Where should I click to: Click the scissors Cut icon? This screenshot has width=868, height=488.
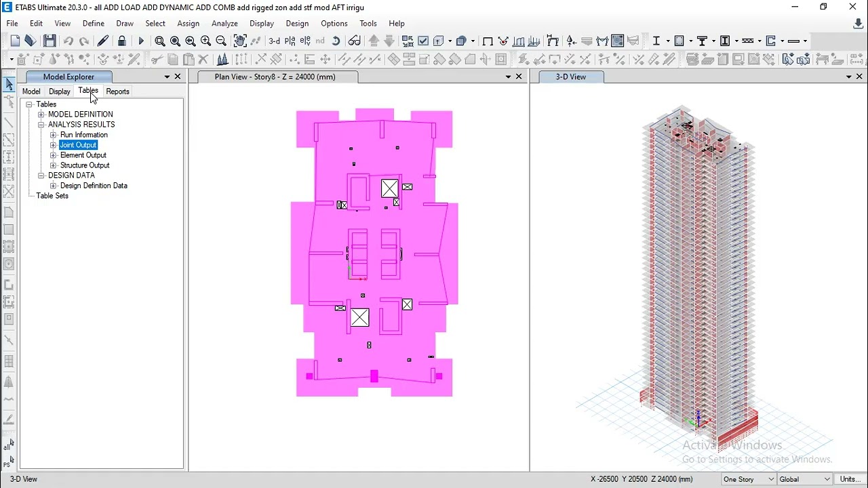[x=157, y=60]
